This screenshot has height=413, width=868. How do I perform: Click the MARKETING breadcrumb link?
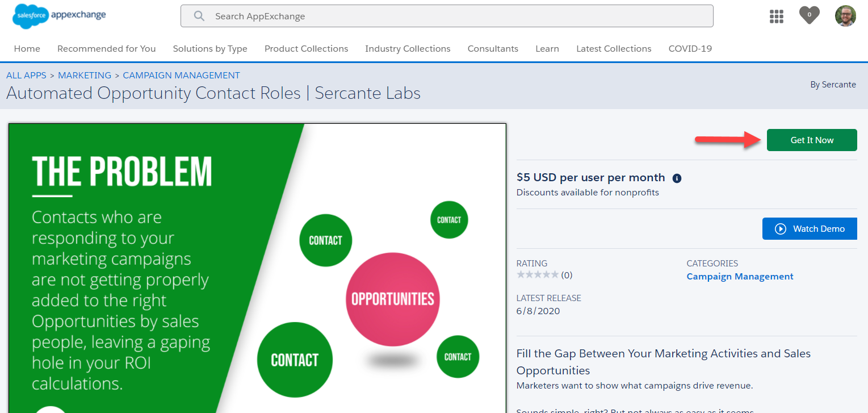coord(85,75)
